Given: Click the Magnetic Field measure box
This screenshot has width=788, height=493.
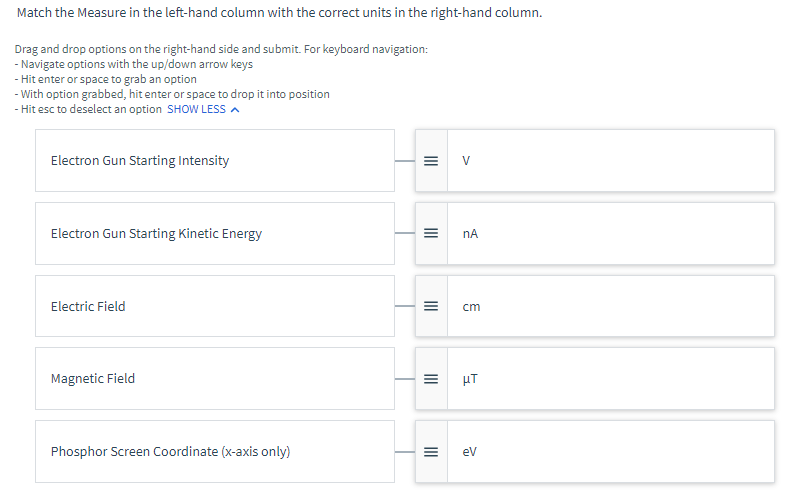Looking at the screenshot, I should tap(215, 379).
